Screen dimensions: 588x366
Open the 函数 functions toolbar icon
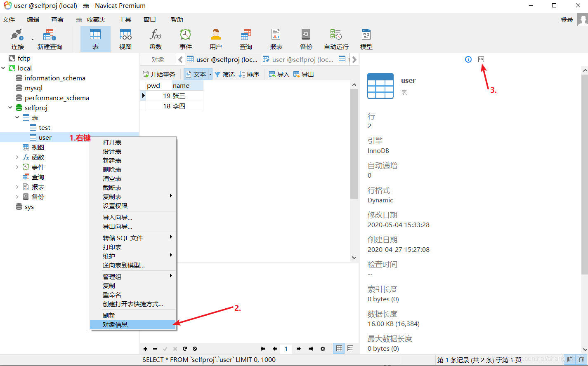tap(156, 39)
